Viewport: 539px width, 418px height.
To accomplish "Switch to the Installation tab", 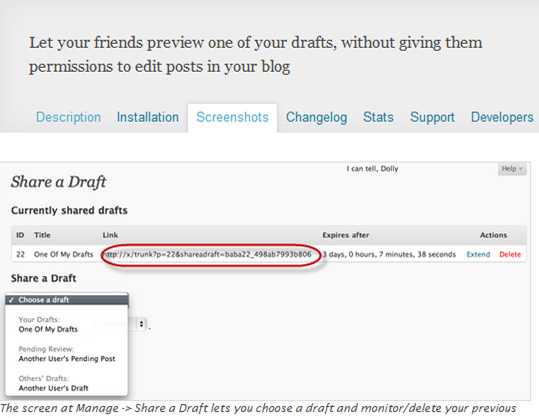I will pyautogui.click(x=148, y=118).
